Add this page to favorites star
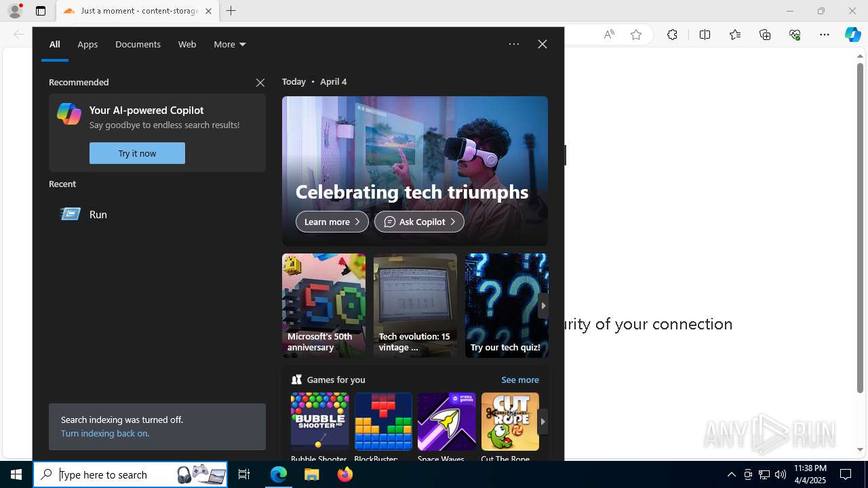Image resolution: width=868 pixels, height=488 pixels. click(x=636, y=35)
